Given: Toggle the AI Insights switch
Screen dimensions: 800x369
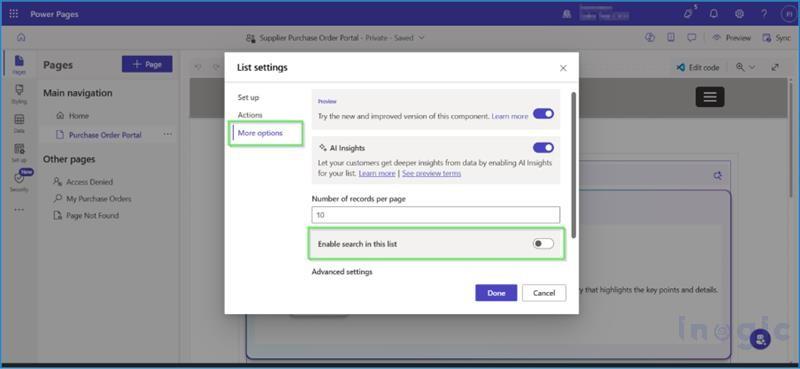Looking at the screenshot, I should [x=543, y=147].
